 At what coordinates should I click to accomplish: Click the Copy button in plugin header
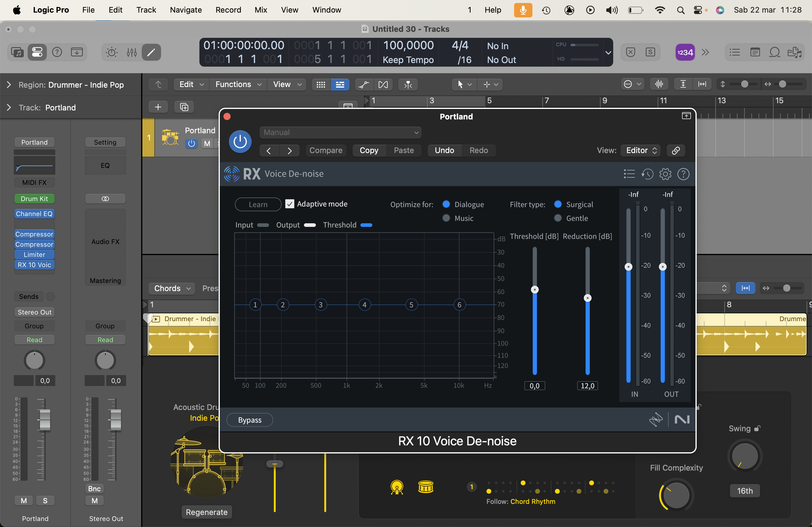(x=369, y=150)
